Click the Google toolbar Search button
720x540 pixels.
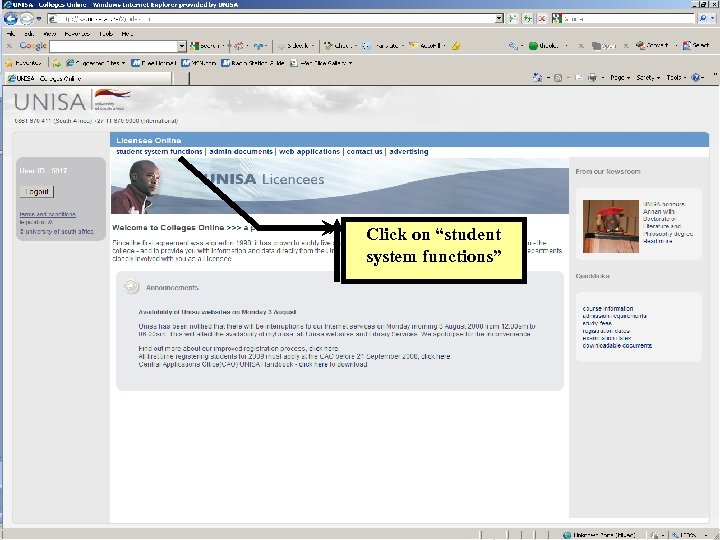(204, 46)
